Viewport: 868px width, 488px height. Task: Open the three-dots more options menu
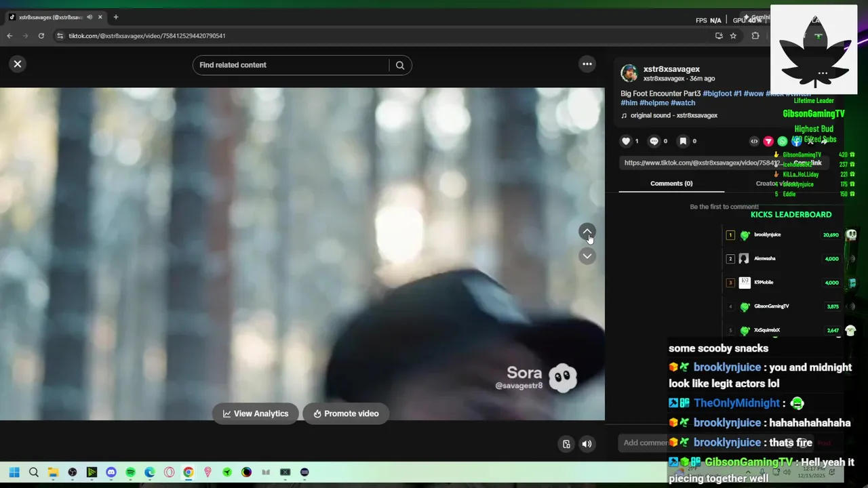(587, 64)
